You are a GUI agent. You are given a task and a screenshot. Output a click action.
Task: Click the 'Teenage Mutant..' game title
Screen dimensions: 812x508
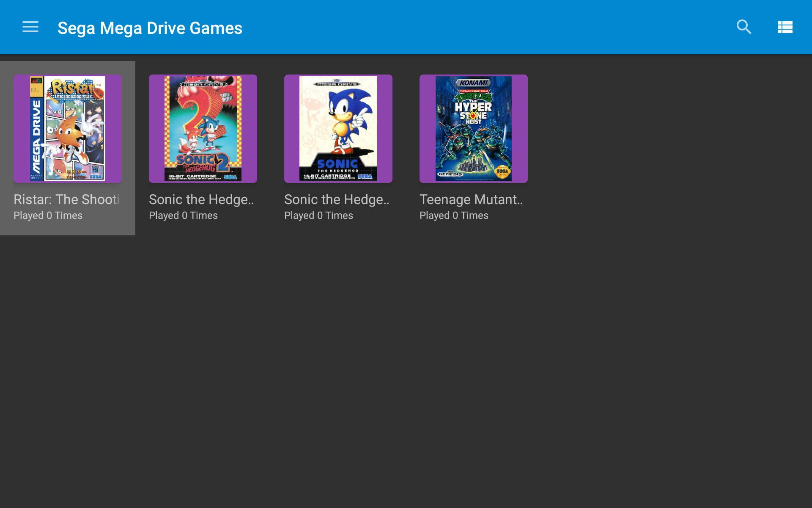click(x=471, y=199)
